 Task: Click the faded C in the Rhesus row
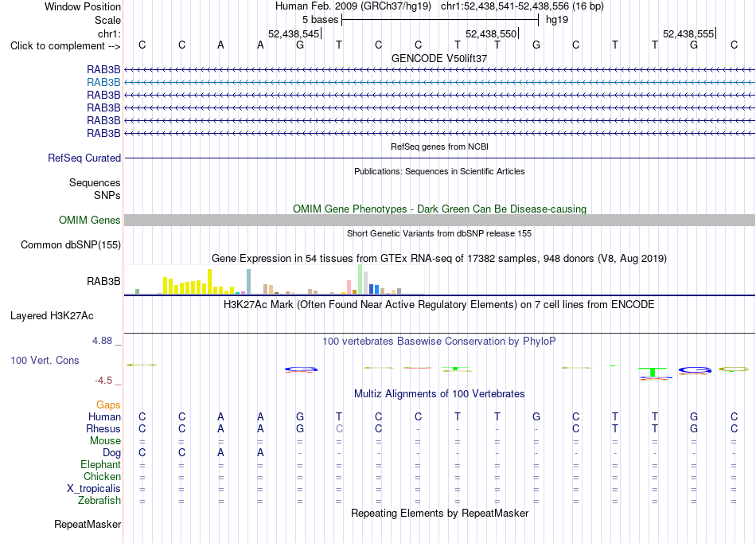[x=340, y=428]
